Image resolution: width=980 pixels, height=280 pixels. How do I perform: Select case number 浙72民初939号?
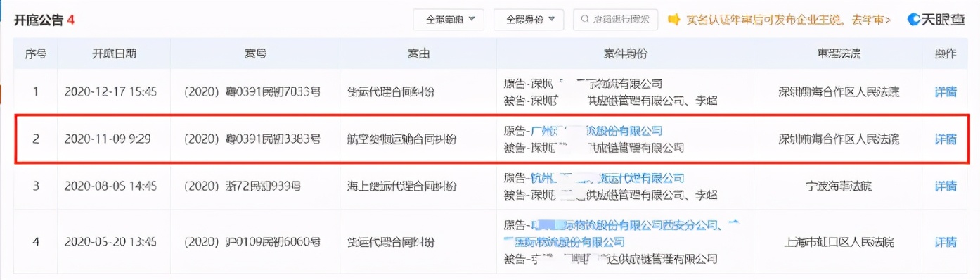(x=243, y=186)
